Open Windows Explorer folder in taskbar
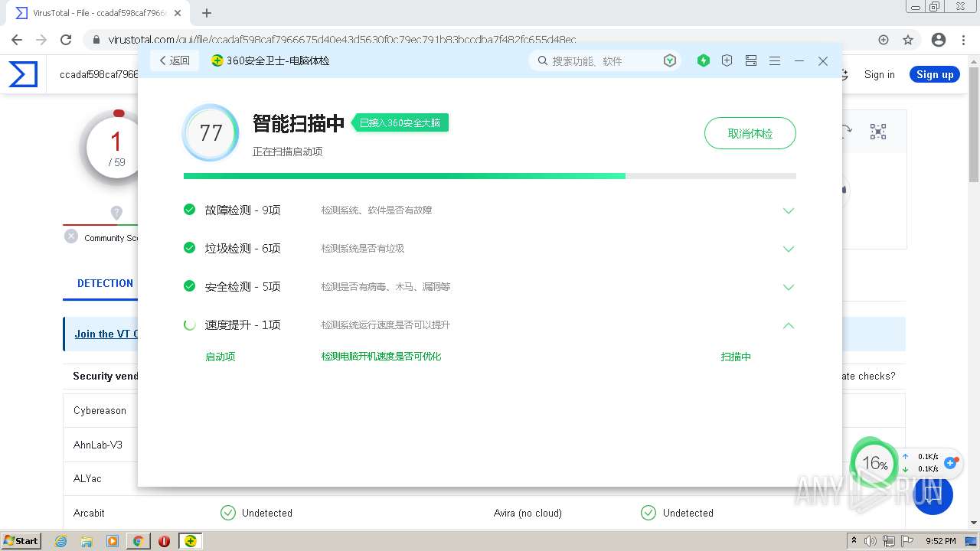 tap(87, 541)
